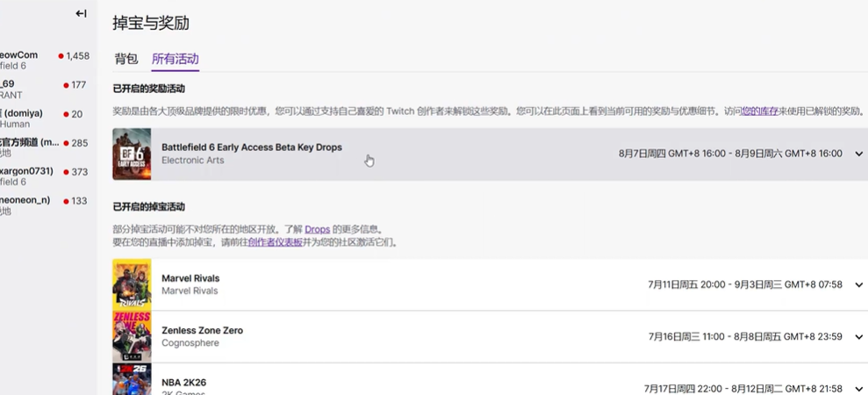The width and height of the screenshot is (868, 395).
Task: Open the xargon0731 channel in sidebar
Action: point(45,176)
